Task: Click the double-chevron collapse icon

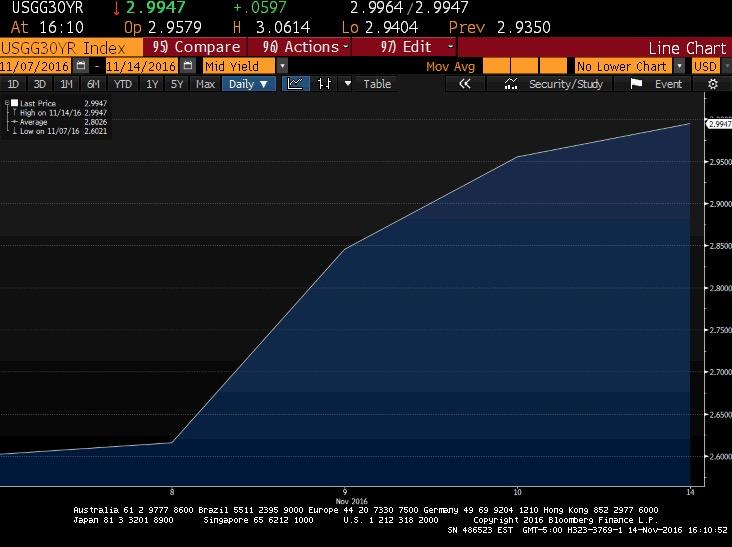Action: tap(464, 84)
